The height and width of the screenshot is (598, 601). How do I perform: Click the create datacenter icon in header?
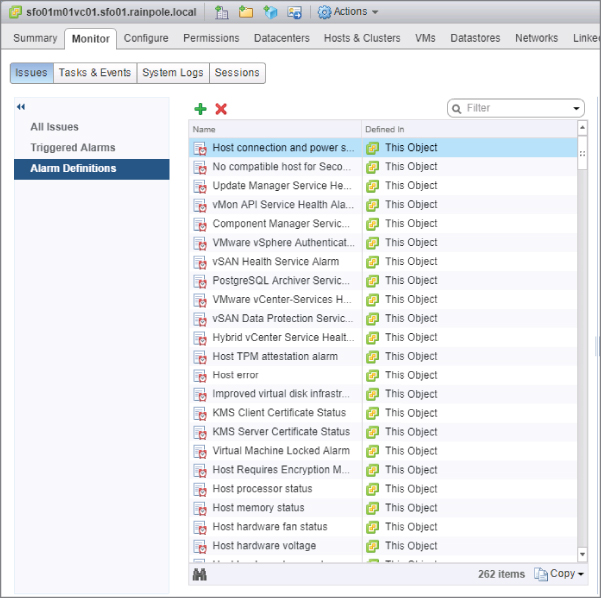coord(222,12)
